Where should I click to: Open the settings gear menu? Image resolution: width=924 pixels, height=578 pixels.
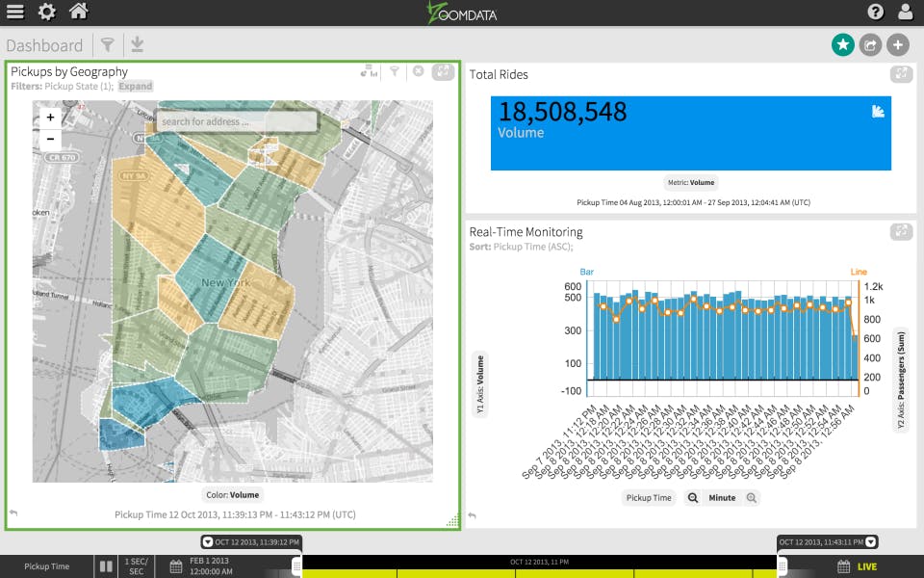point(46,13)
